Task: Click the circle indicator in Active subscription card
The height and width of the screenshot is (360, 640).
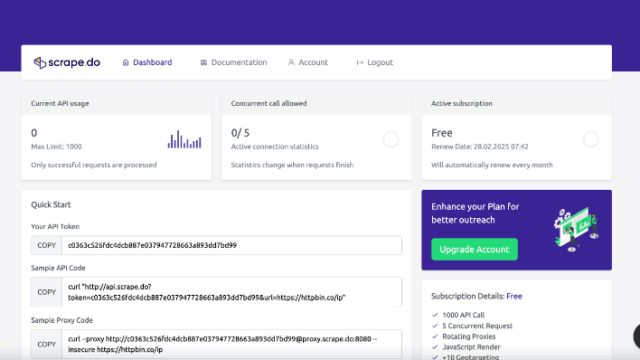Action: 591,140
